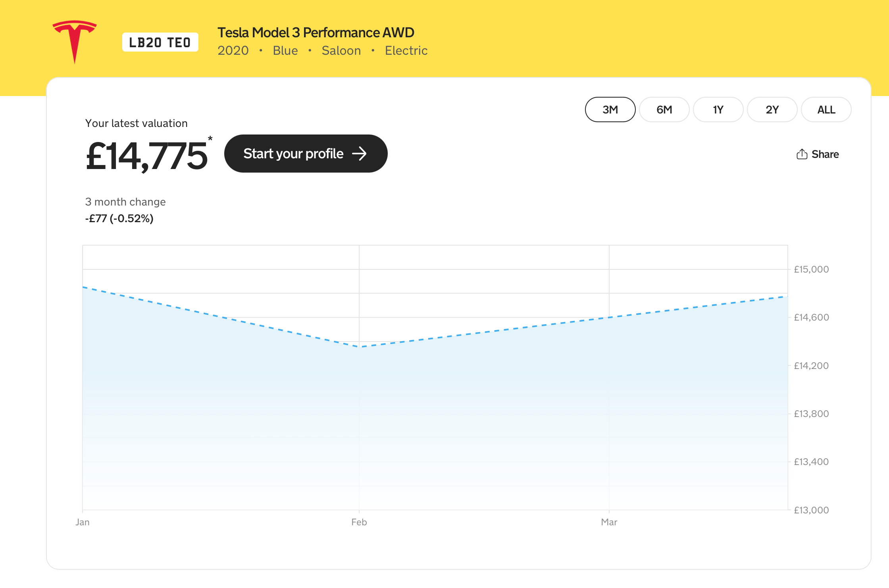
Task: Switch chart to 6M range
Action: (664, 110)
